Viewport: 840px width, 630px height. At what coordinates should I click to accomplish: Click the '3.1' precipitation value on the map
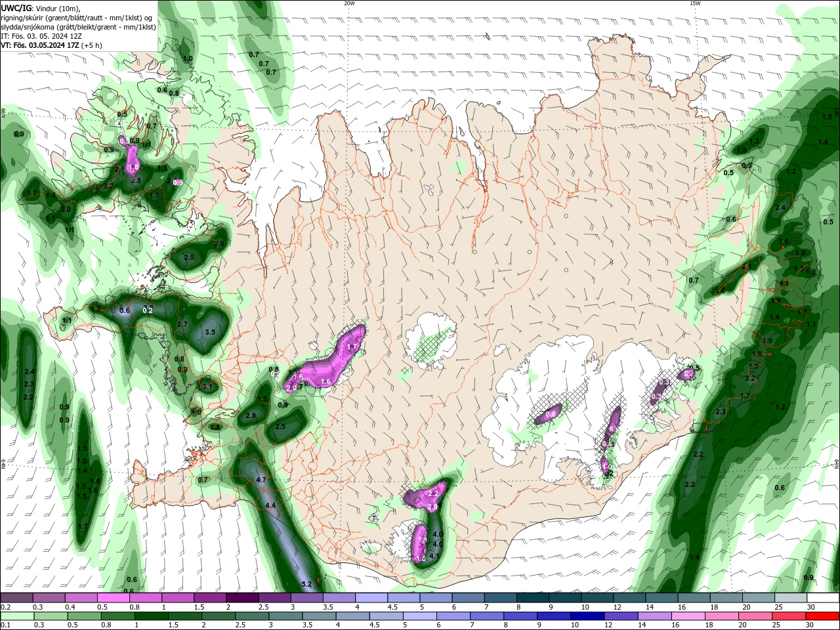point(207,387)
